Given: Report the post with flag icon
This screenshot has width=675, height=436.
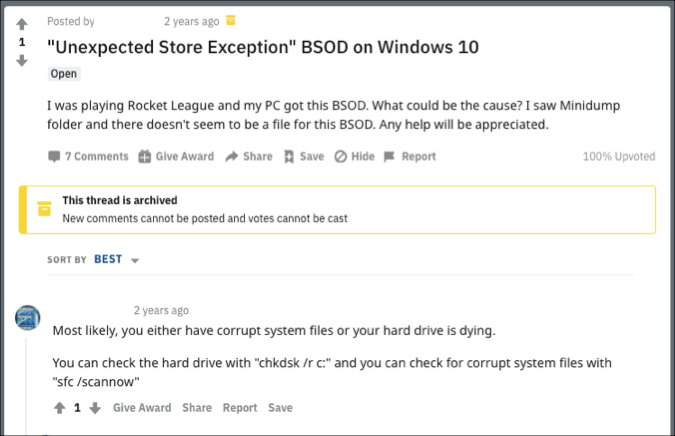Looking at the screenshot, I should click(410, 156).
